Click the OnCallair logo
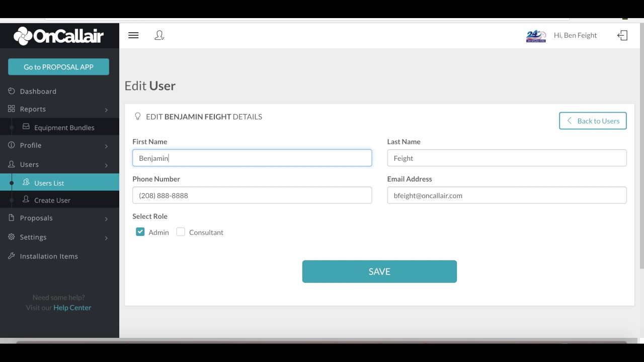 tap(58, 36)
